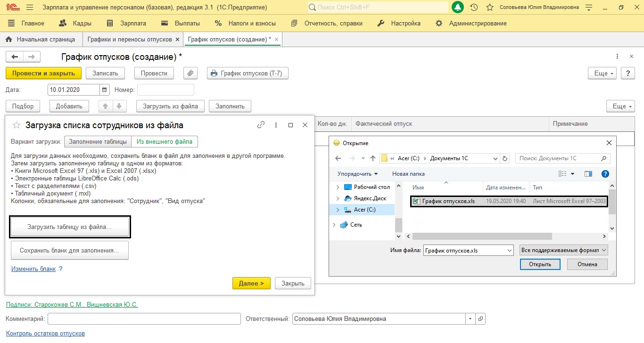
Task: Open the calendar picker for date field
Action: (105, 90)
